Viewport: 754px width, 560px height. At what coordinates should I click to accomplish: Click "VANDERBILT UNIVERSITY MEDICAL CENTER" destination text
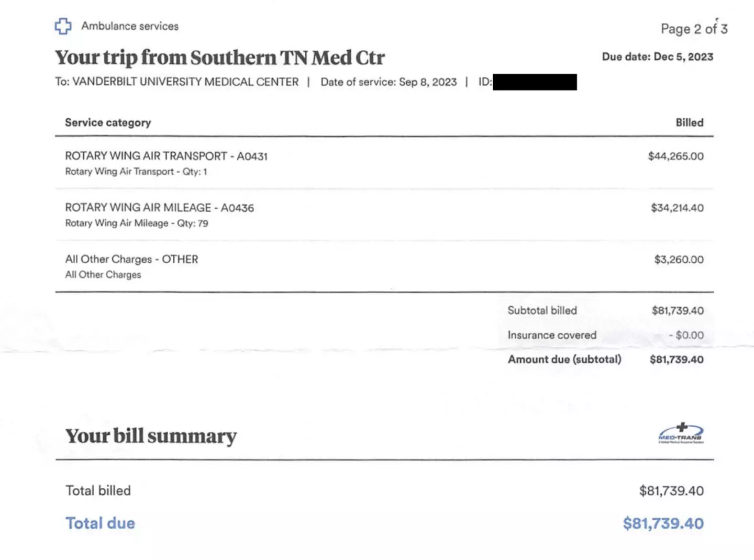[185, 82]
